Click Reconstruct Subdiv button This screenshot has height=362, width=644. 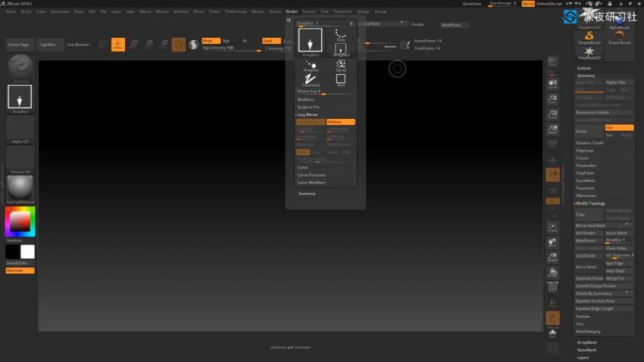[604, 112]
